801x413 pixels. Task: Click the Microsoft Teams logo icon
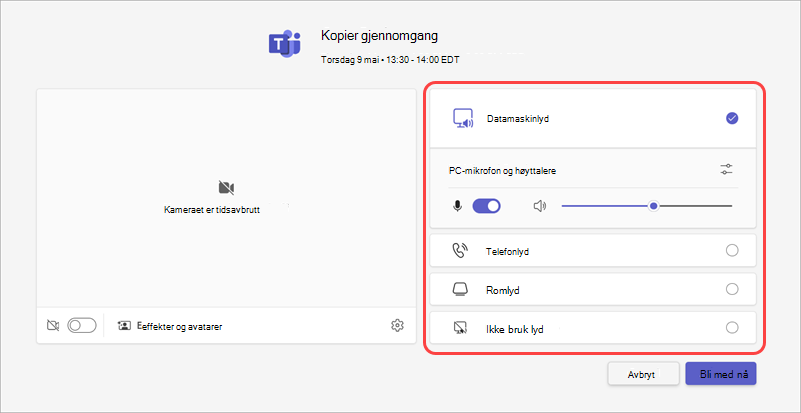pos(285,43)
